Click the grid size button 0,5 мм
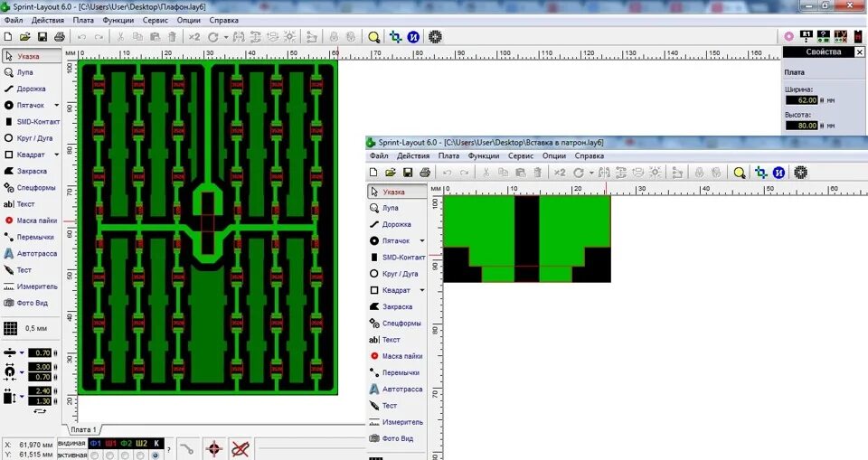868x460 pixels. click(x=25, y=328)
